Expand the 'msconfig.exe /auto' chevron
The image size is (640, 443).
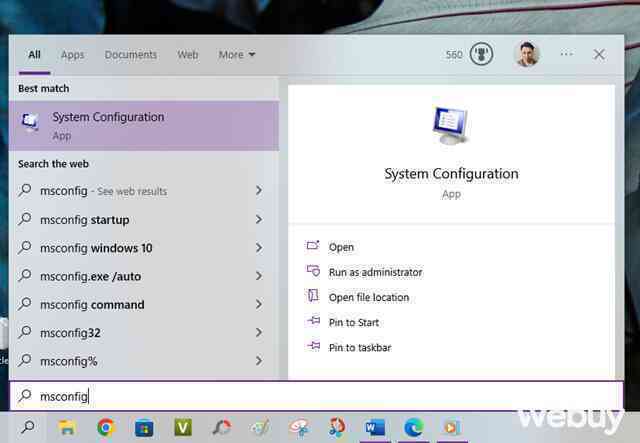[259, 276]
